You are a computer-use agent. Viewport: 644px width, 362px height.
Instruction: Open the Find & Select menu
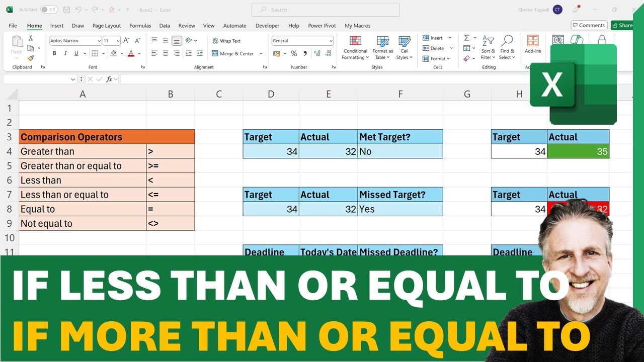pos(507,48)
